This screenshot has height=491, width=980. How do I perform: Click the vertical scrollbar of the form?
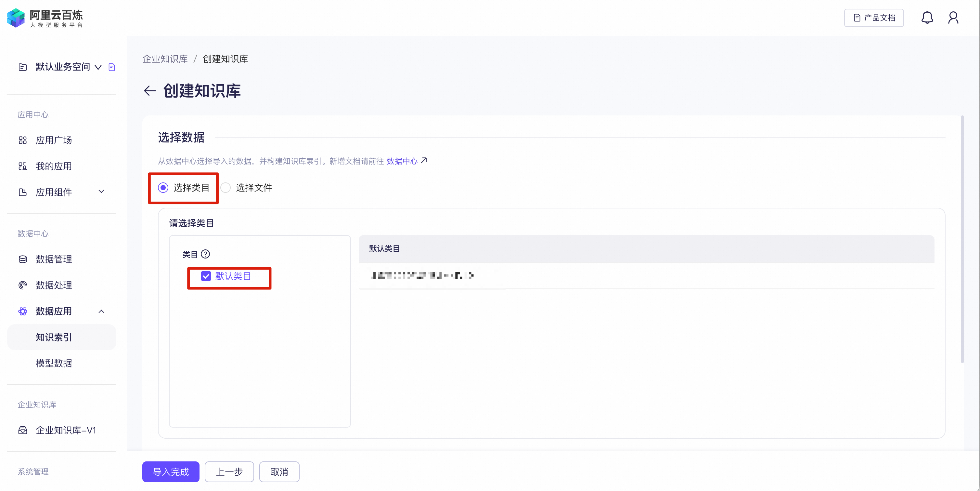[962, 240]
